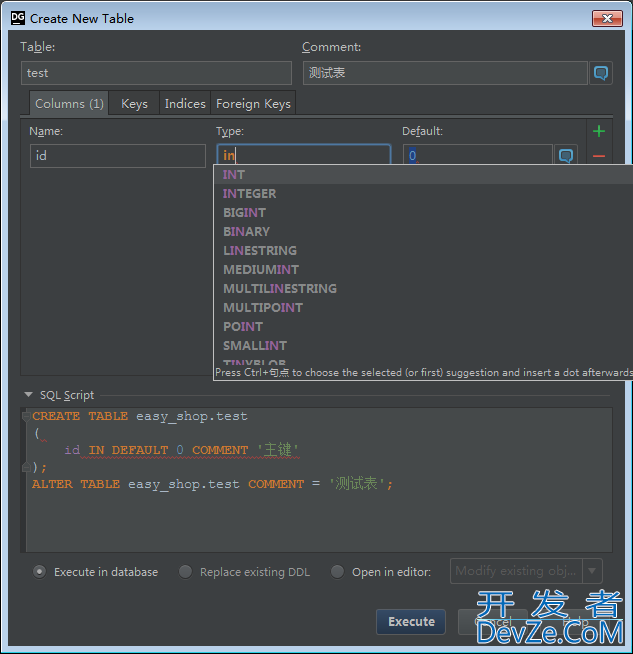The height and width of the screenshot is (654, 633).
Task: Choose BIGINT from suggestions
Action: [x=423, y=213]
